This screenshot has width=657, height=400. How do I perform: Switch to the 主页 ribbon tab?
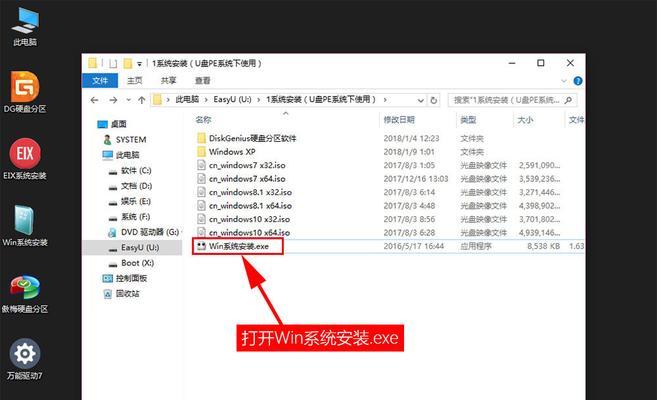click(x=135, y=80)
